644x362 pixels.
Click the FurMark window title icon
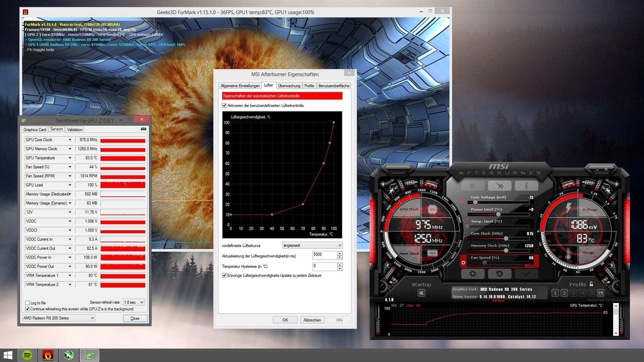coord(25,12)
